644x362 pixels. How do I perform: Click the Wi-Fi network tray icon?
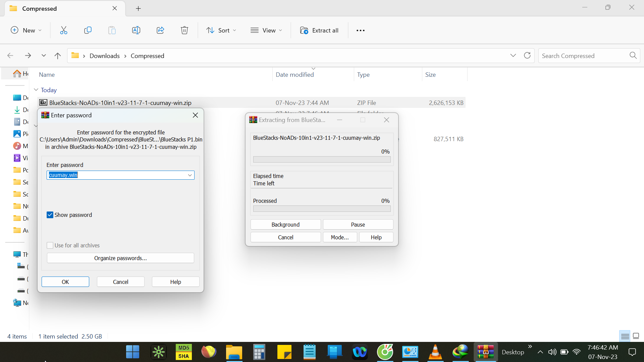coord(577,352)
